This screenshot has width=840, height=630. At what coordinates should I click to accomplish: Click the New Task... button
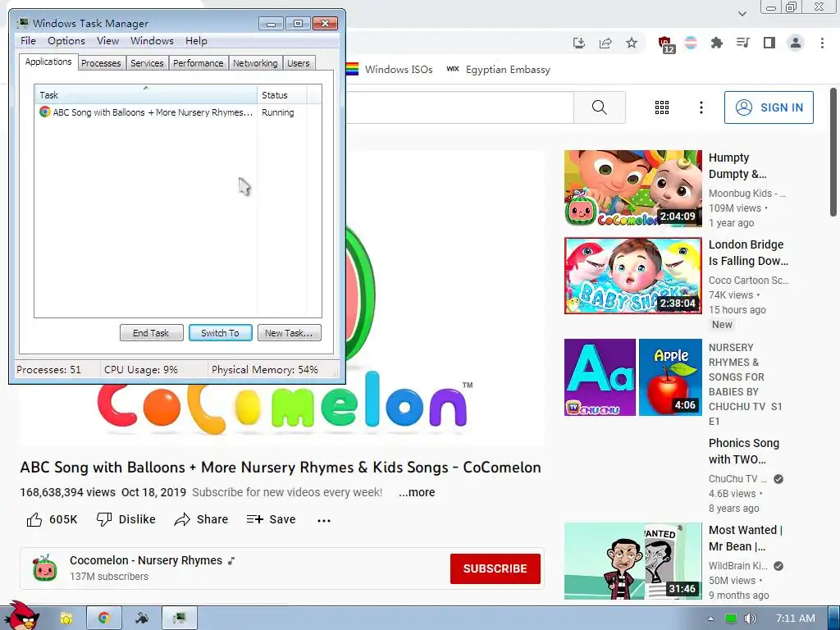pos(289,333)
